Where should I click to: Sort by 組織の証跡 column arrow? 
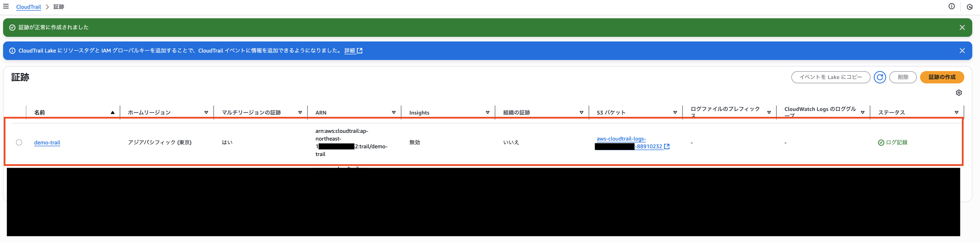tap(581, 113)
